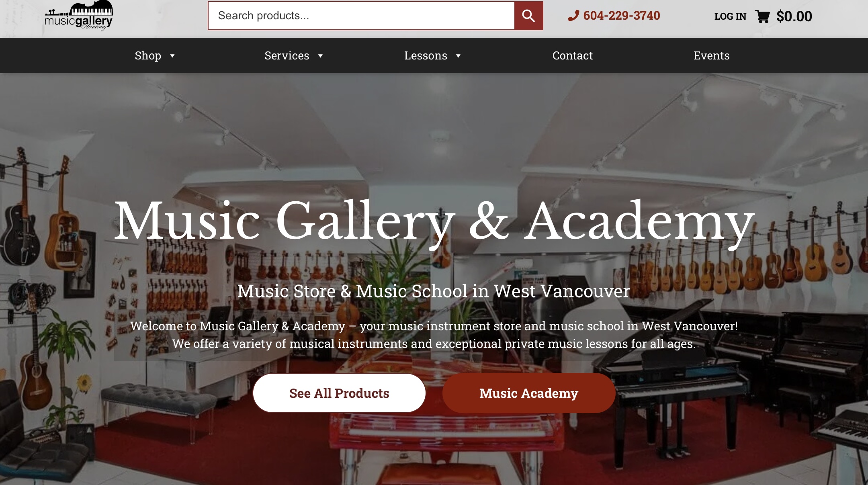Screen dimensions: 868x485
Task: Open the Shop menu item
Action: (x=148, y=55)
